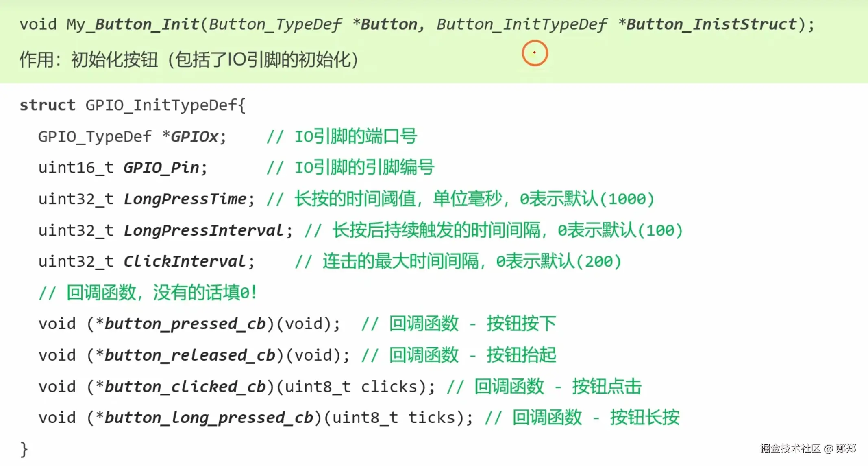868x466 pixels.
Task: Click the LongPressTime member variable
Action: (185, 199)
